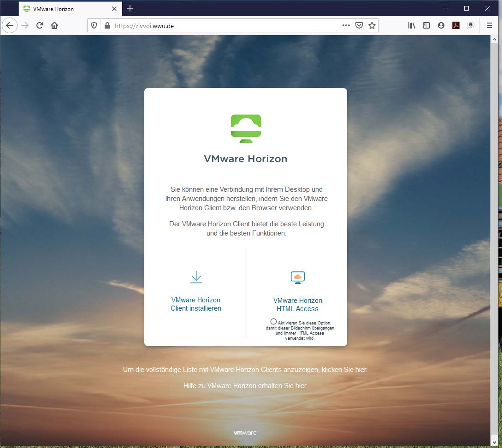Bookmark this page with the star icon
The height and width of the screenshot is (448, 502).
click(372, 26)
